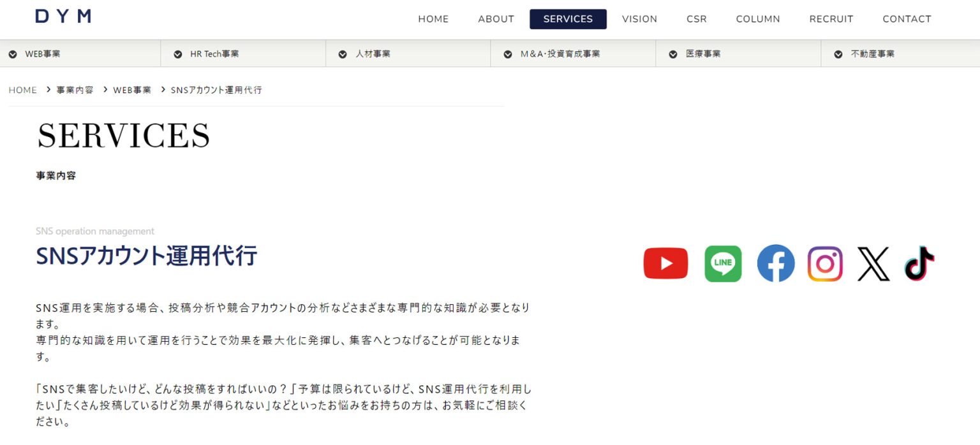Click the chevron icon beside 人材事業
Viewport: 980px width, 445px height.
pyautogui.click(x=343, y=54)
